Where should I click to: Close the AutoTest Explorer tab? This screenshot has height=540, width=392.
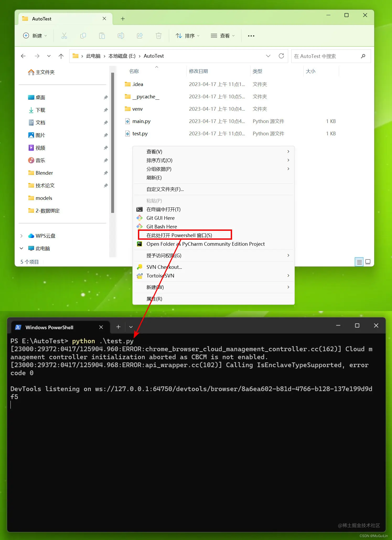pos(104,19)
